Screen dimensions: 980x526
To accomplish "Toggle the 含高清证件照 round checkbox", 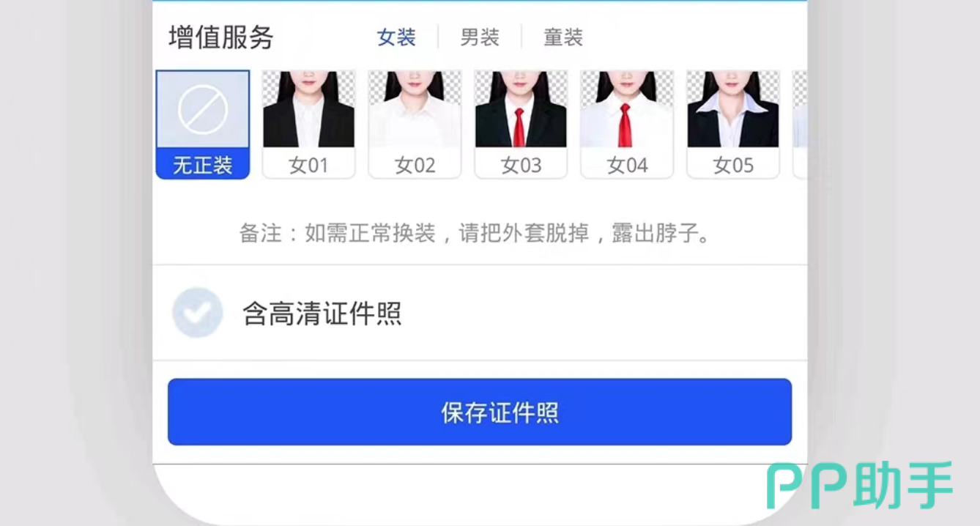I will 197,313.
